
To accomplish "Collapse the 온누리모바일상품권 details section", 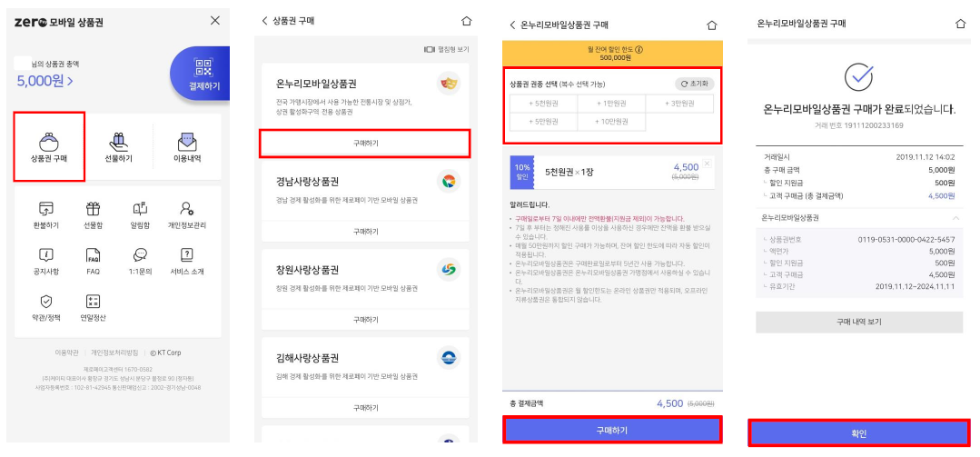I will point(955,218).
